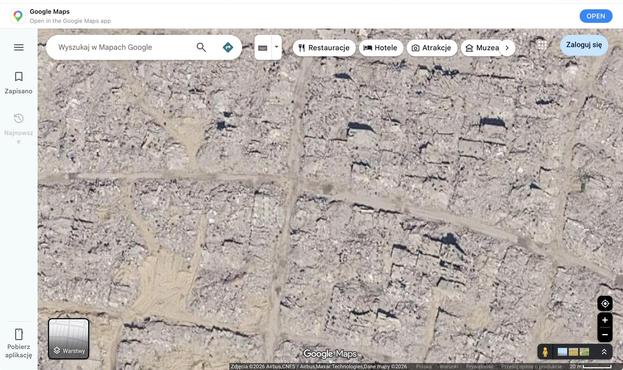This screenshot has width=623, height=370.
Task: Switch map type via Warstwy thumbnail
Action: (x=69, y=339)
